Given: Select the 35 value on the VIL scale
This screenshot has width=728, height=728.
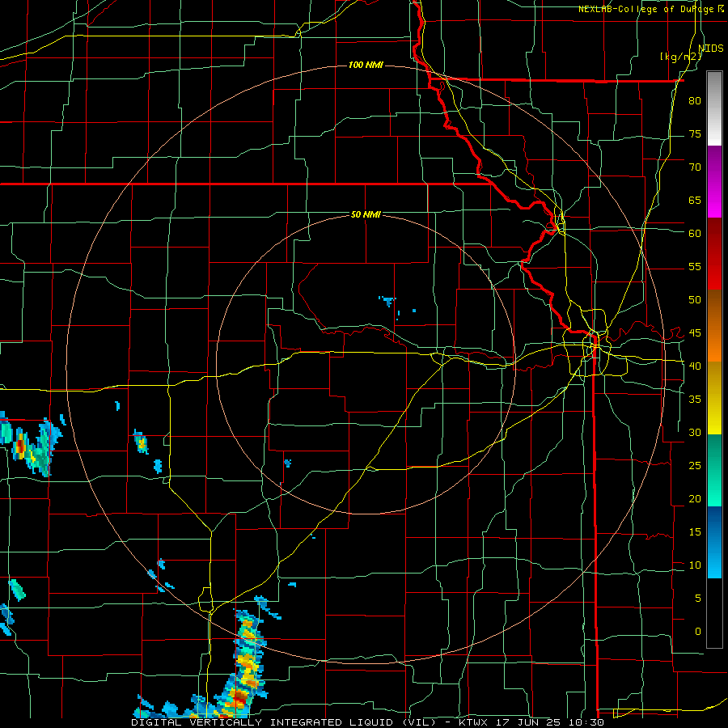Looking at the screenshot, I should click(x=695, y=400).
